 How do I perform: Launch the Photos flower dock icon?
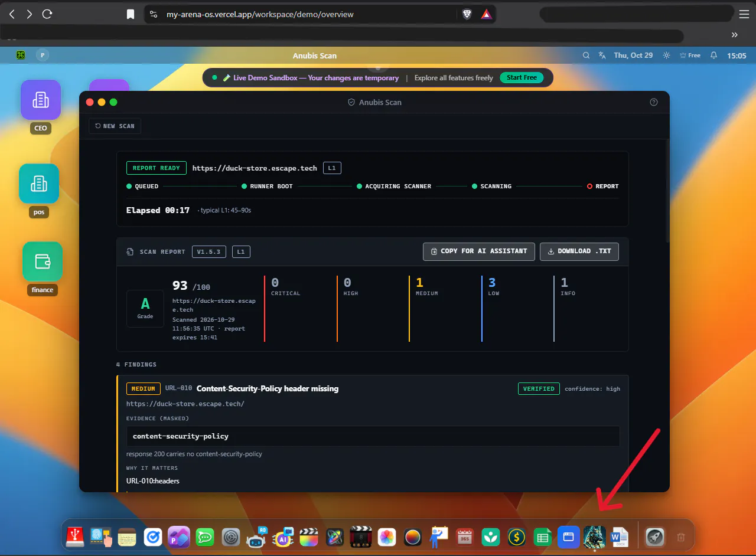click(x=387, y=537)
